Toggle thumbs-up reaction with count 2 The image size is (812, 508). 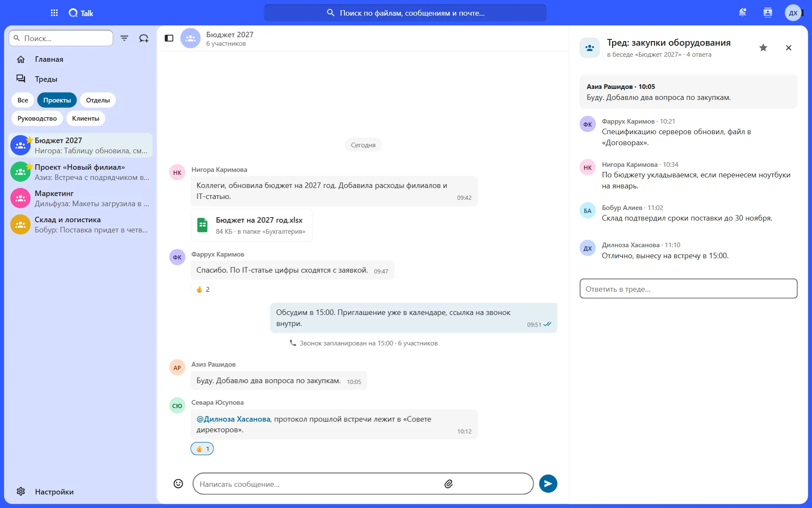pyautogui.click(x=202, y=289)
